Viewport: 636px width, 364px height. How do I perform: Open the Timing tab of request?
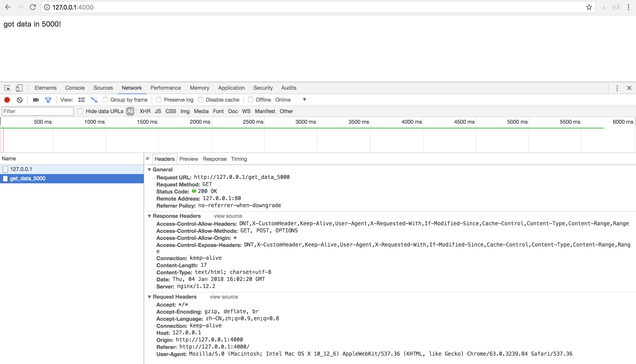pos(239,159)
